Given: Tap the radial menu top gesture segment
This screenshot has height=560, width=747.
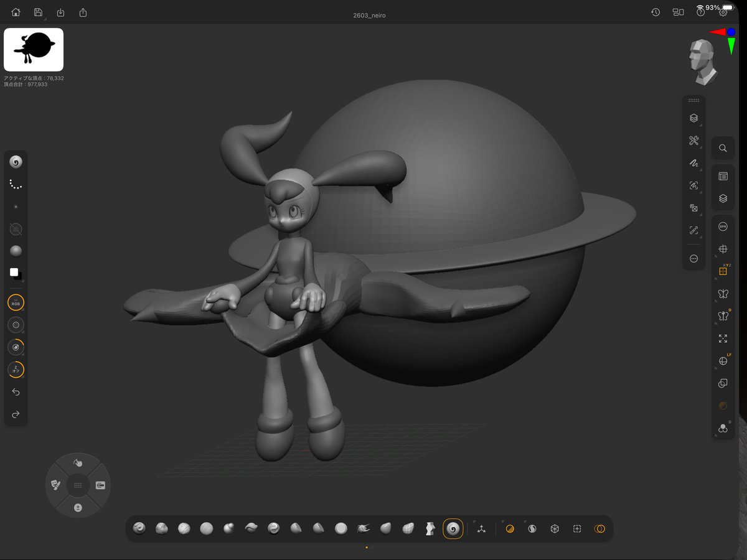Looking at the screenshot, I should pos(78,463).
